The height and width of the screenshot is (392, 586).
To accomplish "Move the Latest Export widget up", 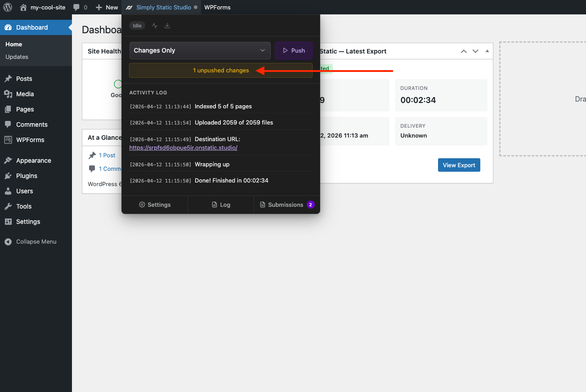I will [464, 51].
